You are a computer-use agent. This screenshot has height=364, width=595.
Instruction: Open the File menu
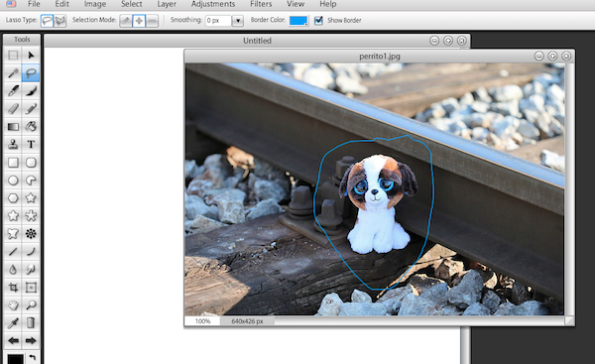pos(34,4)
